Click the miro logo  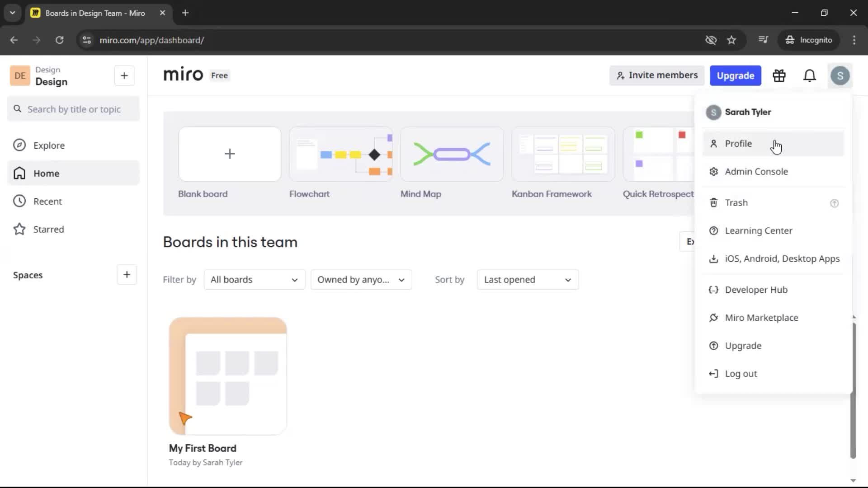183,75
